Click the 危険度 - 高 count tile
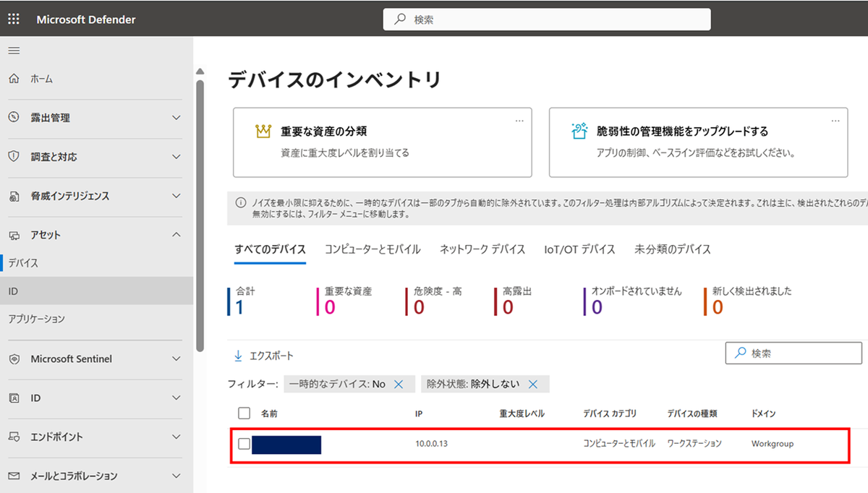 click(x=435, y=301)
